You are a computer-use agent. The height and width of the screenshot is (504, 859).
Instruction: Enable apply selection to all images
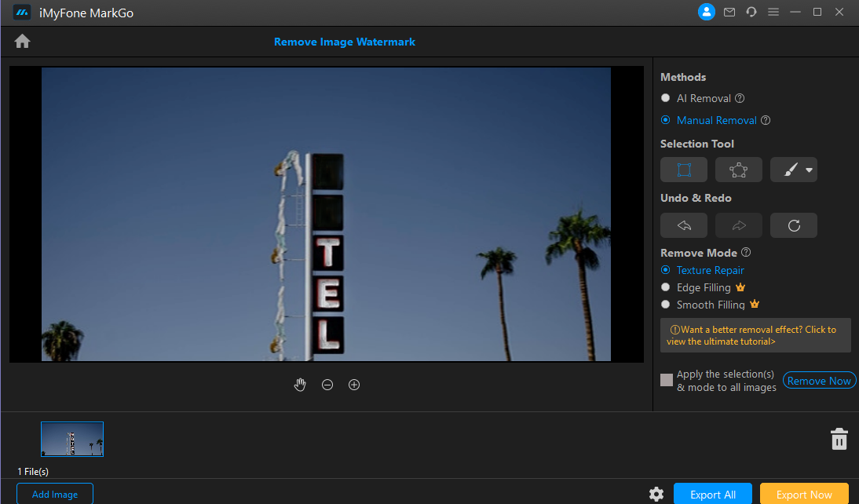pyautogui.click(x=667, y=380)
